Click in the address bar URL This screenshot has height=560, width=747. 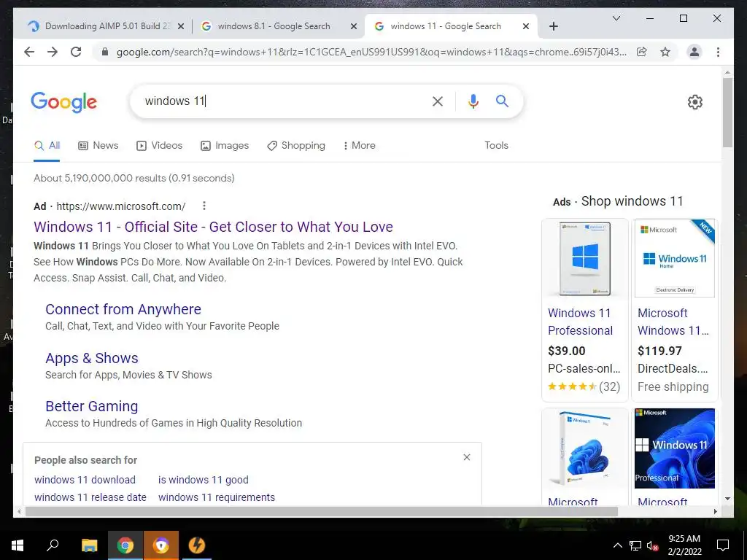point(371,52)
